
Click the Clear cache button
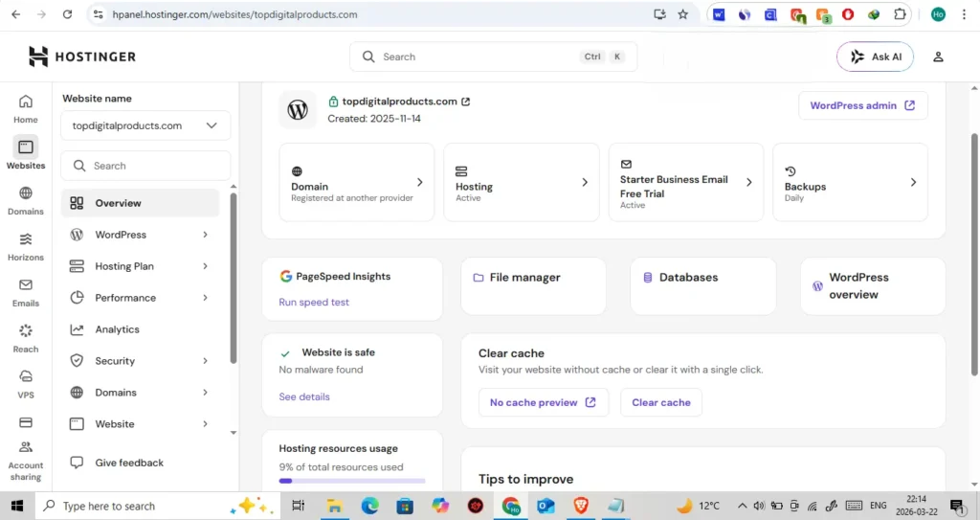coord(660,402)
